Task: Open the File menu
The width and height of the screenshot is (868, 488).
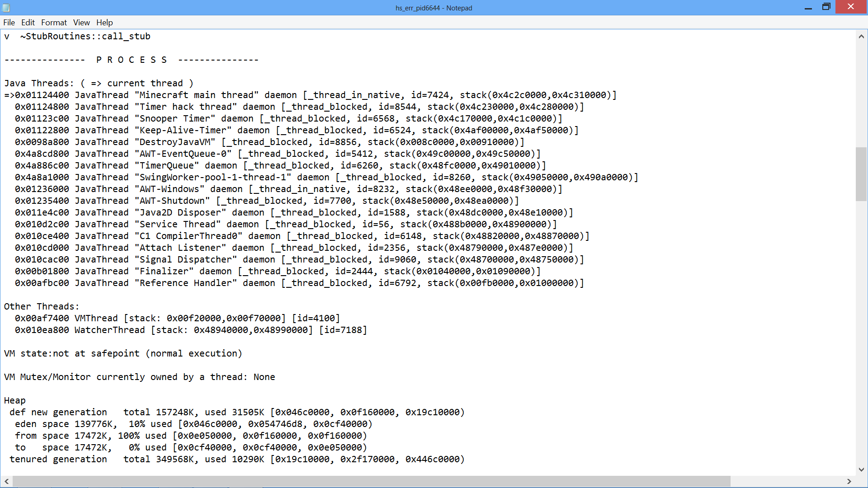Action: 9,23
